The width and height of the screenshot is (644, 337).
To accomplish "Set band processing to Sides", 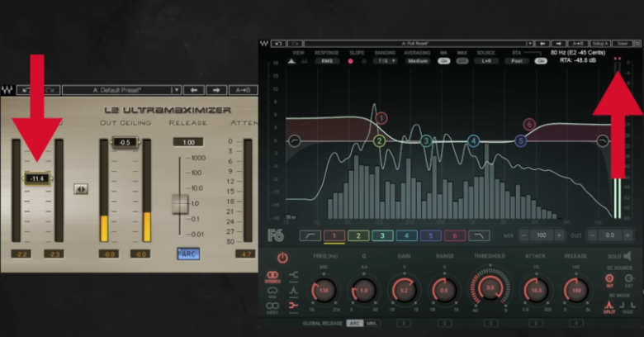I will click(x=272, y=308).
